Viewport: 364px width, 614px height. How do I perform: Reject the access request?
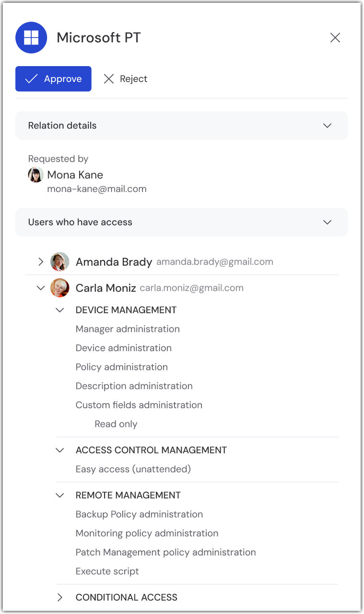click(x=126, y=79)
